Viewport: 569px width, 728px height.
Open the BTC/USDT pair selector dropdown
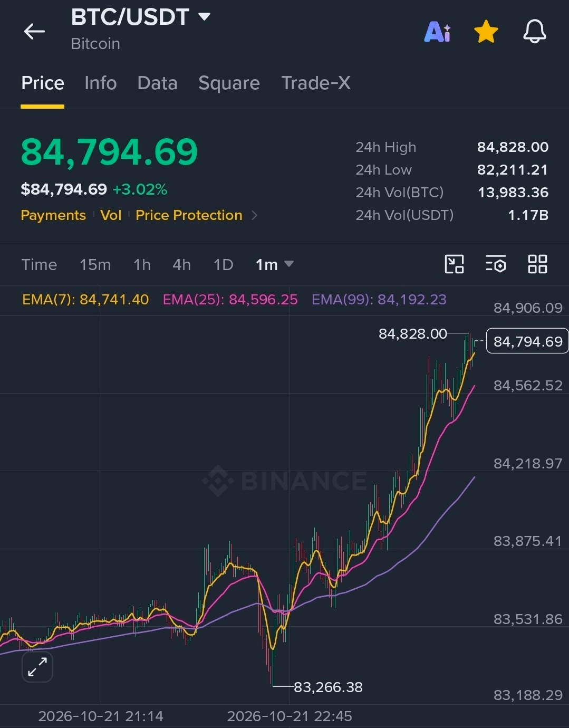141,17
